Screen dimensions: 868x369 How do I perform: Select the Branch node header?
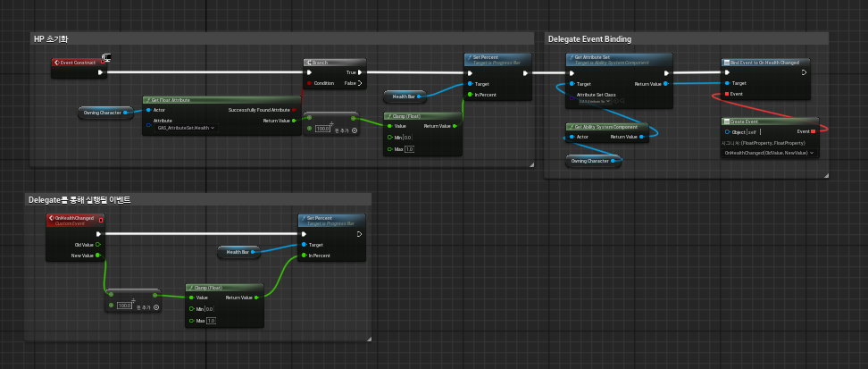click(x=334, y=62)
